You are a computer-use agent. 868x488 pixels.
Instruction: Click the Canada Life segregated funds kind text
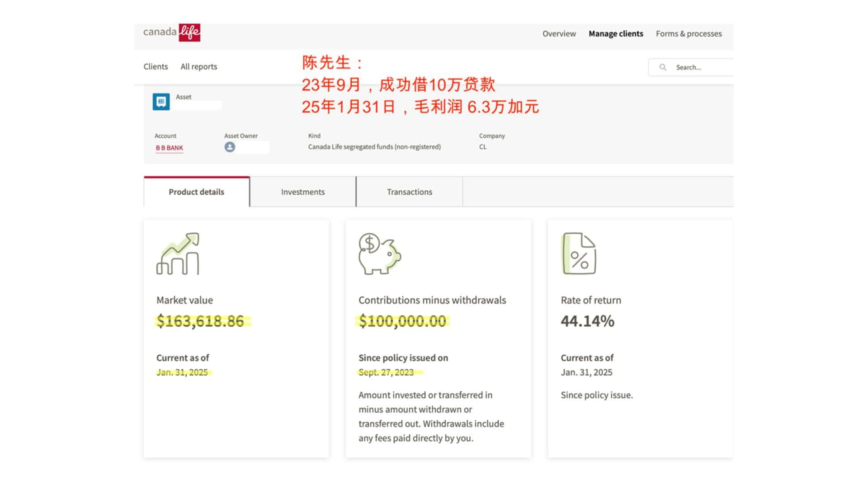point(374,147)
